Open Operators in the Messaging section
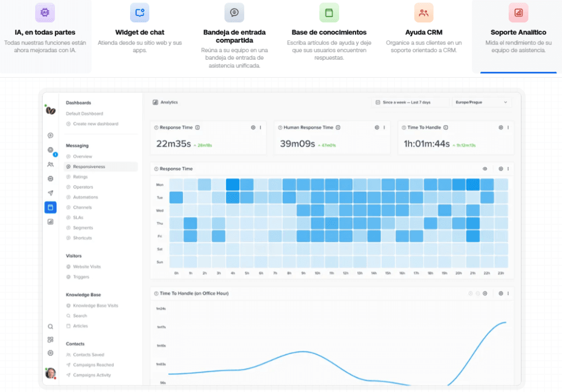 (83, 187)
